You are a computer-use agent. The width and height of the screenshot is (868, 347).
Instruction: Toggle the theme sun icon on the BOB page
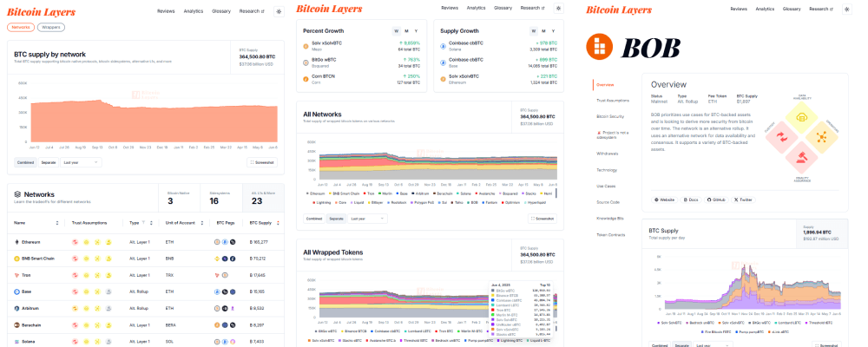coord(847,9)
